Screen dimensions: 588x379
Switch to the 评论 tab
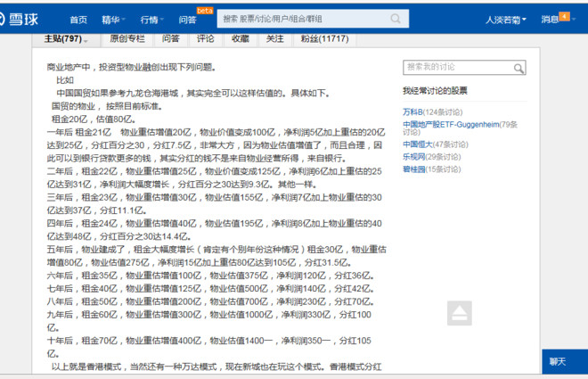coord(206,38)
